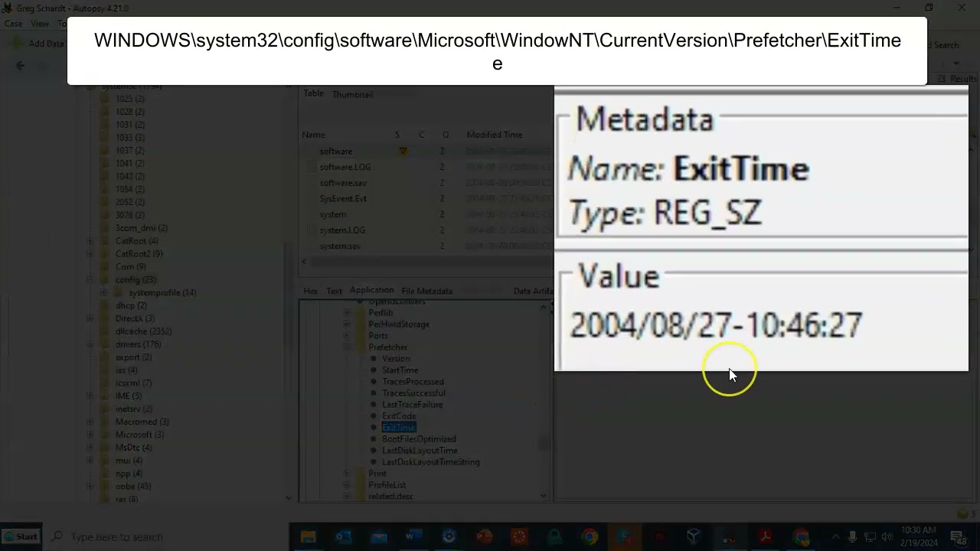The width and height of the screenshot is (980, 551).
Task: Select the TracesSuccessful registry value
Action: (413, 393)
